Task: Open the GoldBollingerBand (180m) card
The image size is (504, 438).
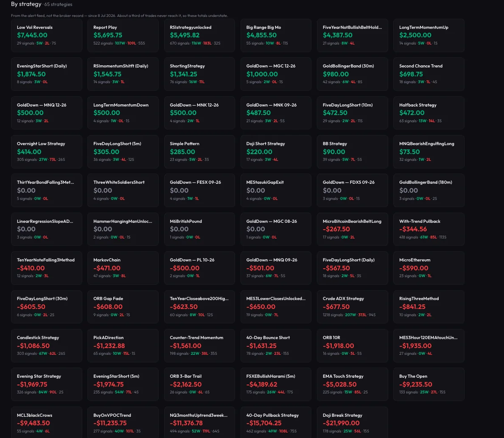Action: pos(429,191)
